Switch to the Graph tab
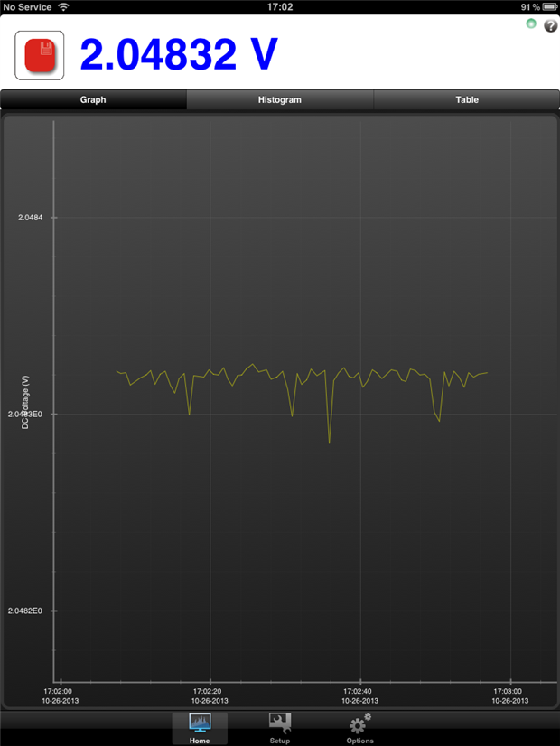The height and width of the screenshot is (746, 560). point(93,100)
